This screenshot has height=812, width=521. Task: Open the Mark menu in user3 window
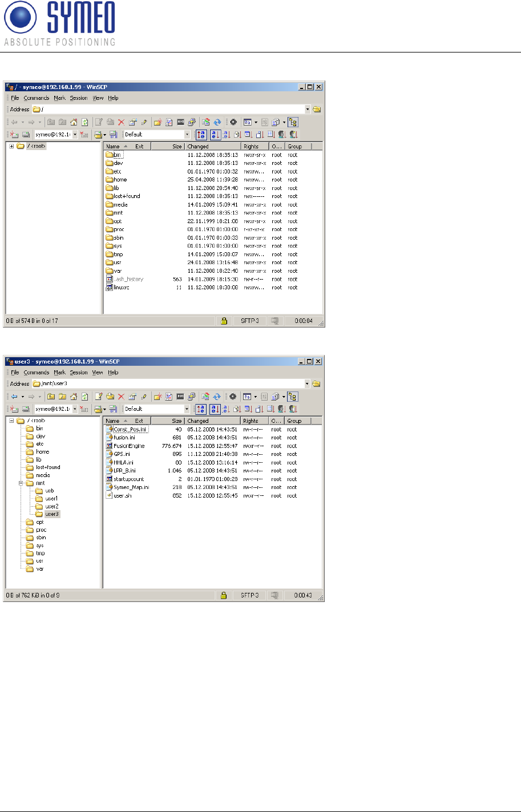tap(59, 373)
